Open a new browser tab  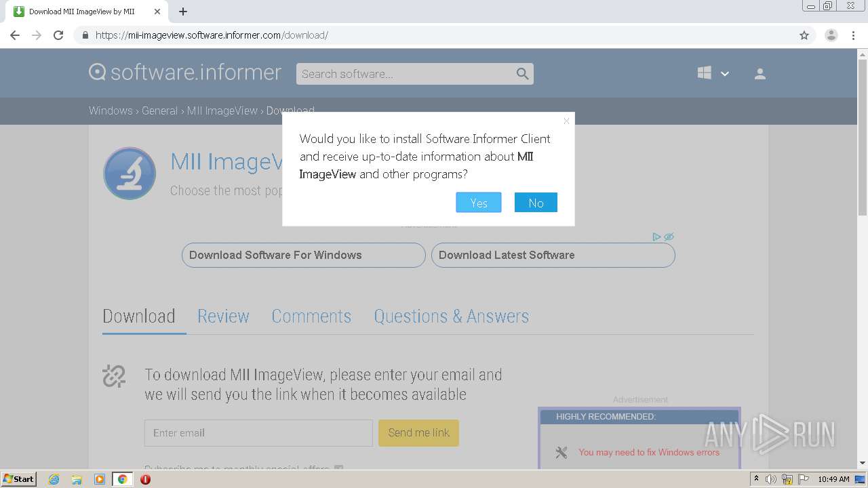tap(183, 12)
